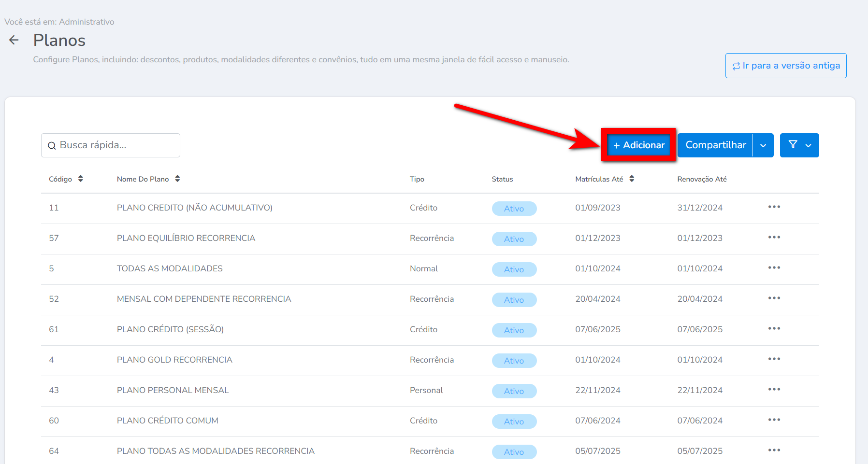
Task: Open three-dot menu for PLANO CRÉDITO COMUM
Action: pyautogui.click(x=774, y=420)
